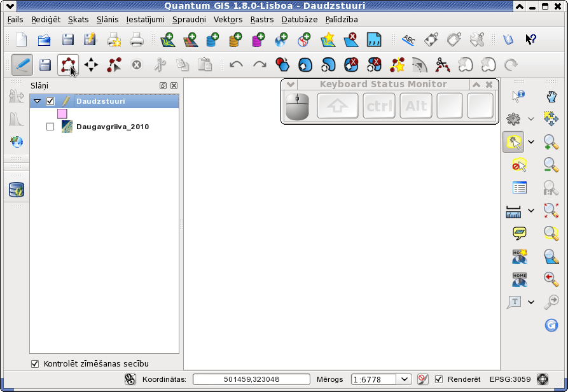Toggle visibility of Daudzstuuri layer
The height and width of the screenshot is (392, 568).
[x=50, y=101]
